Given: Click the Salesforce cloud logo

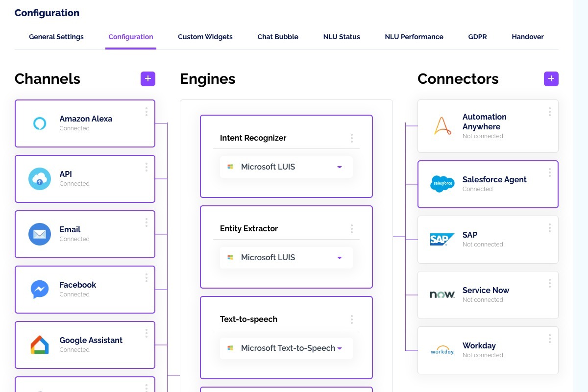Looking at the screenshot, I should click(x=442, y=184).
